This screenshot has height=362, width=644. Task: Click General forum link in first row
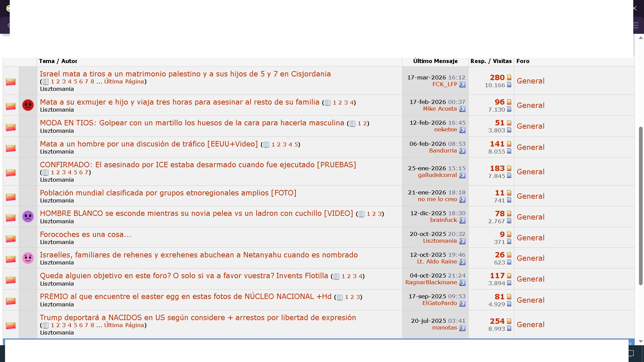[530, 81]
